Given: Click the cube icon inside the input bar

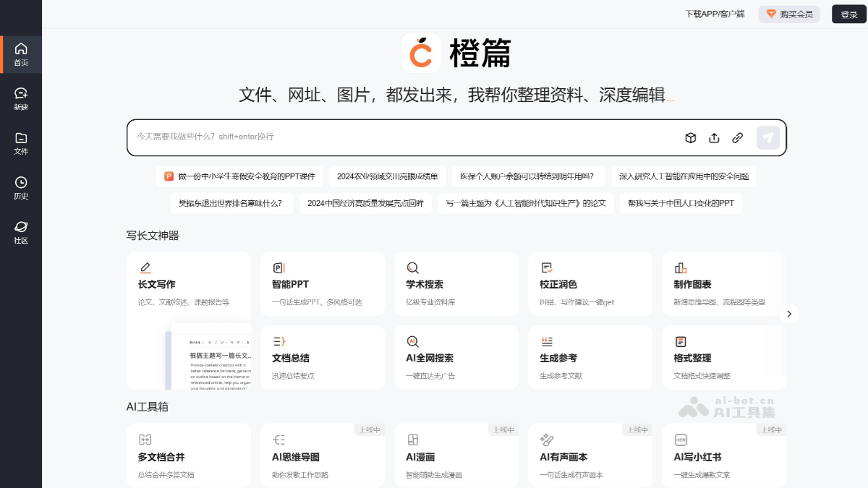Looking at the screenshot, I should click(691, 137).
